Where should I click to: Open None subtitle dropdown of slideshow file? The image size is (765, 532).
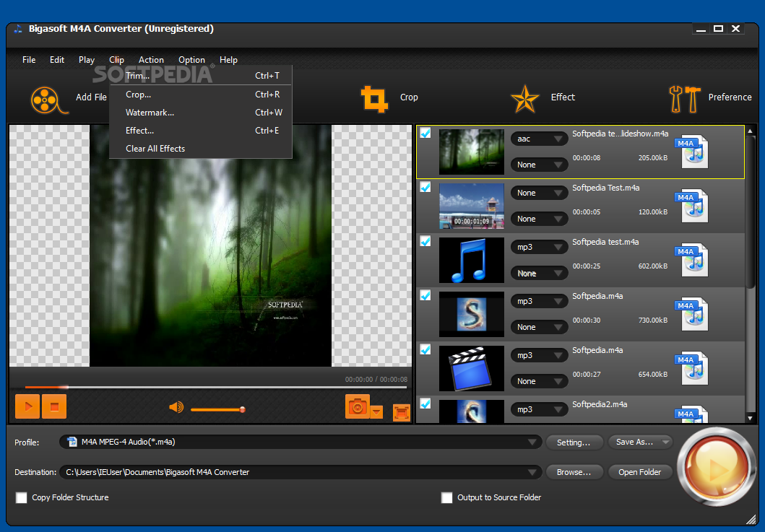coord(539,165)
